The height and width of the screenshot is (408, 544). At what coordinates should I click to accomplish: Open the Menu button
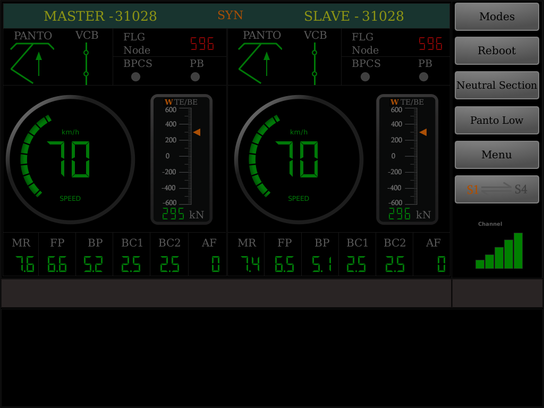(497, 155)
